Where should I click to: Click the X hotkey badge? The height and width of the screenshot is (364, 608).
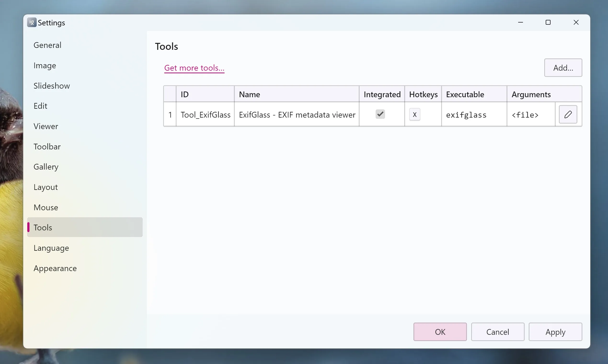[414, 114]
